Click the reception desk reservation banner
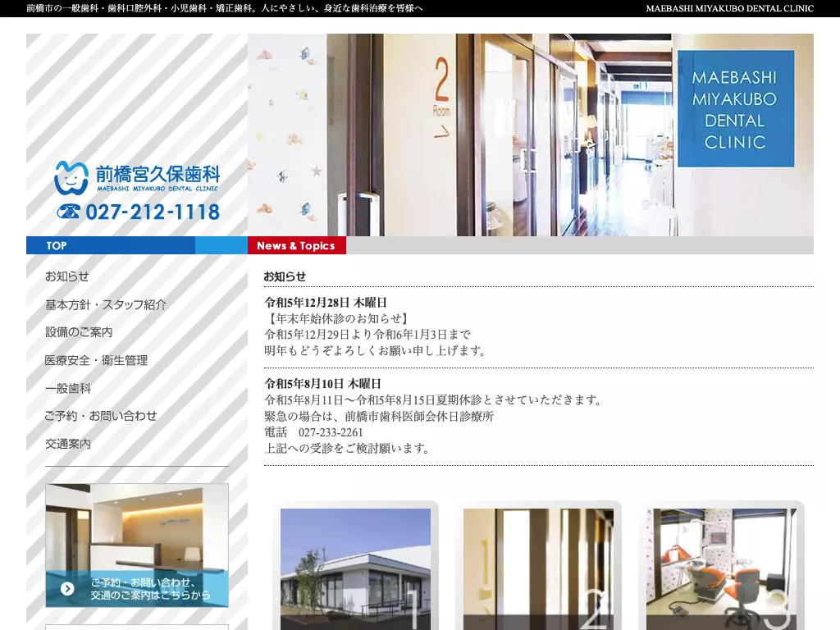 [x=137, y=546]
